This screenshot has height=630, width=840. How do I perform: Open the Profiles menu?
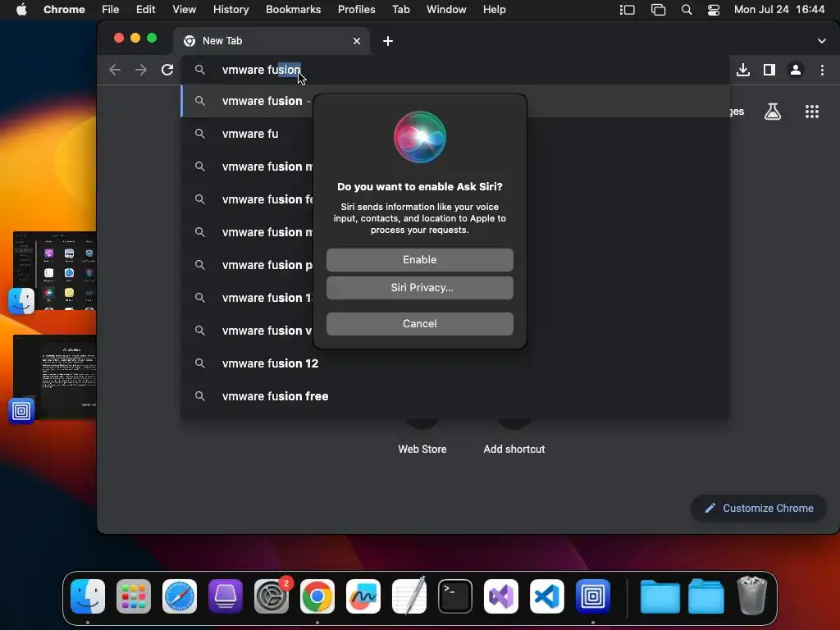point(356,10)
